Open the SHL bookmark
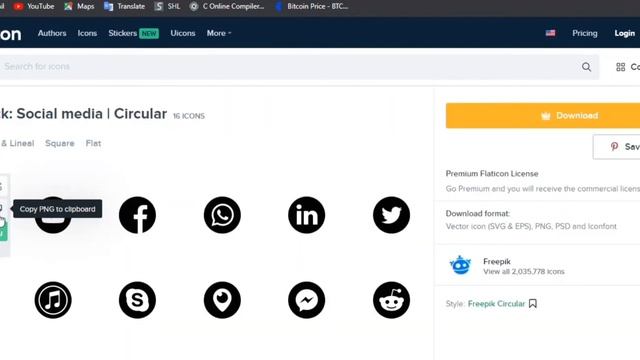640x360 pixels. tap(168, 6)
